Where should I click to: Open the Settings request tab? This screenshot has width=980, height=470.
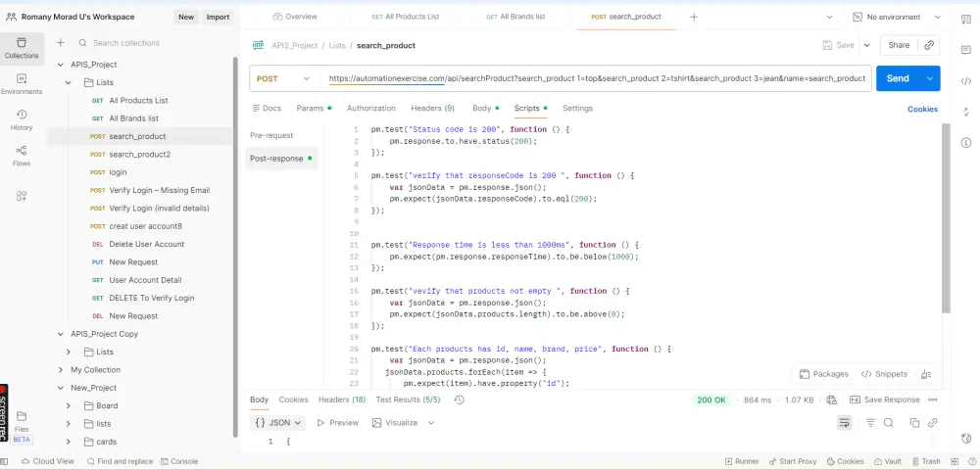coord(577,108)
